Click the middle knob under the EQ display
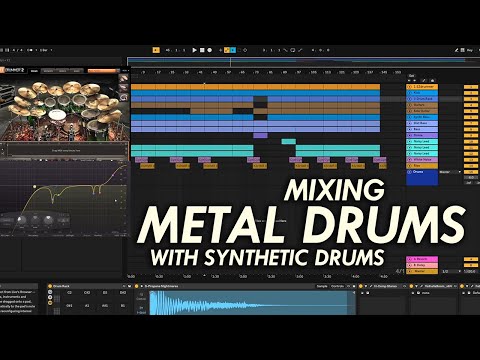 pyautogui.click(x=35, y=220)
